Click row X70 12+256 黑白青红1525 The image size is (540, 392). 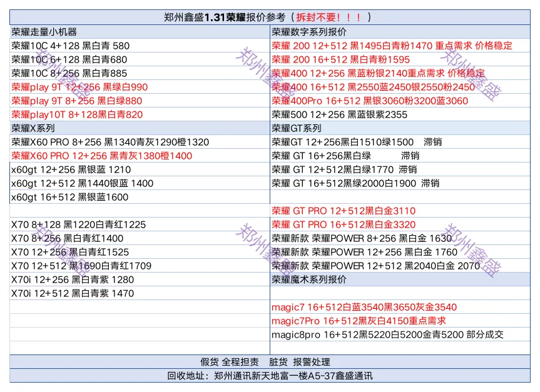tap(140, 252)
